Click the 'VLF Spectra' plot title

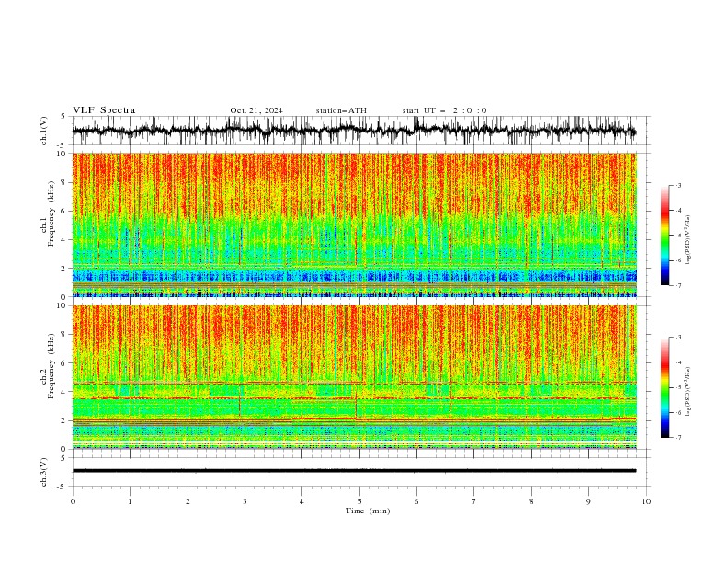point(104,110)
